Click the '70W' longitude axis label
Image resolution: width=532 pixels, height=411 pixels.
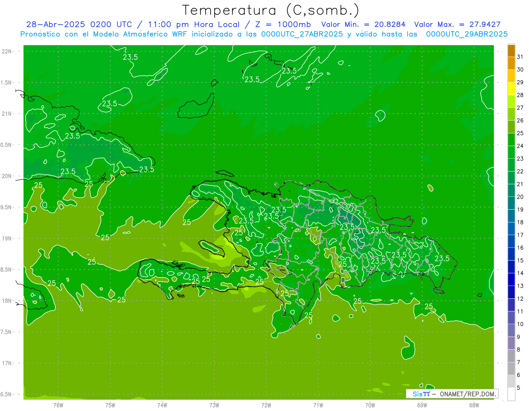370,405
